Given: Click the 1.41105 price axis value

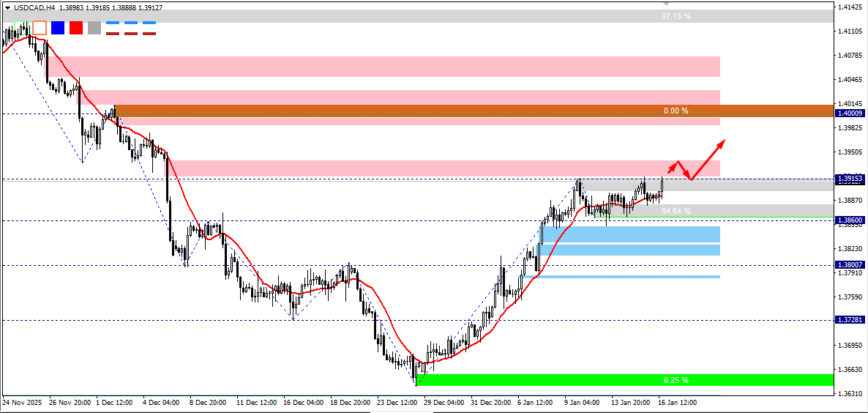Looking at the screenshot, I should point(851,31).
